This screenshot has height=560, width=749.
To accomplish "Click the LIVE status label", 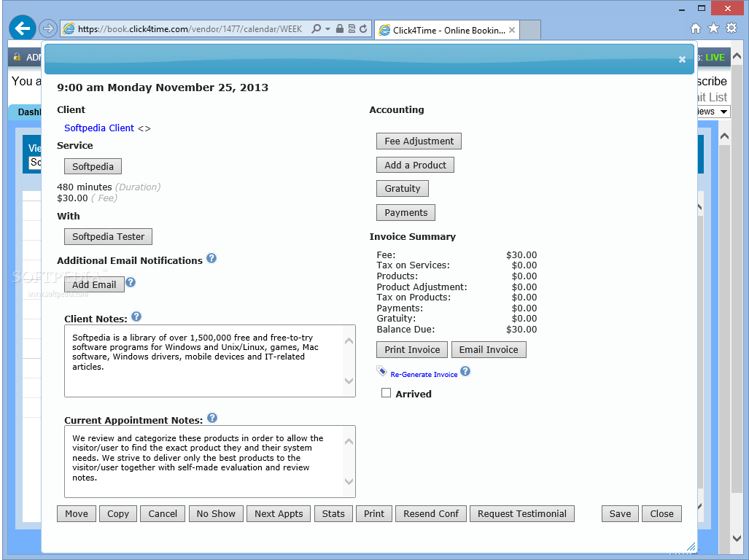I will pyautogui.click(x=715, y=58).
